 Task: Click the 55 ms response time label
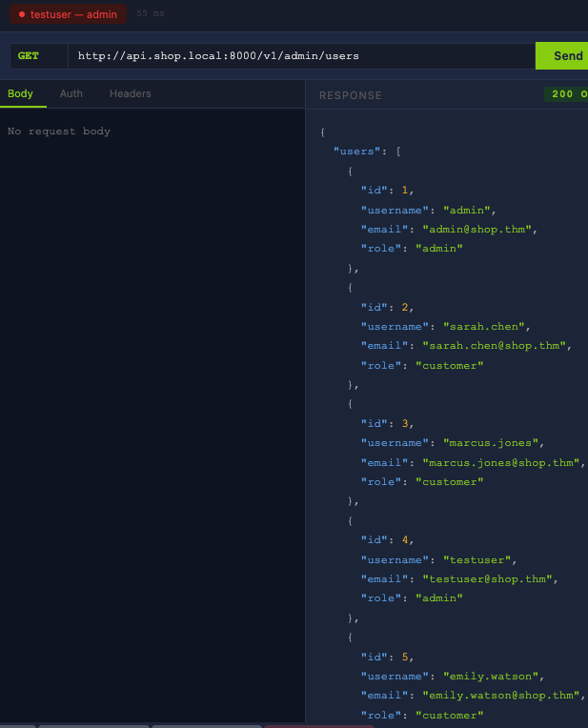(x=151, y=13)
